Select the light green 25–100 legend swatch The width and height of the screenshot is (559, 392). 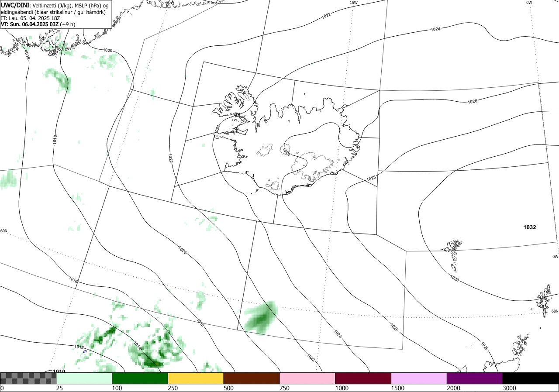click(x=84, y=378)
